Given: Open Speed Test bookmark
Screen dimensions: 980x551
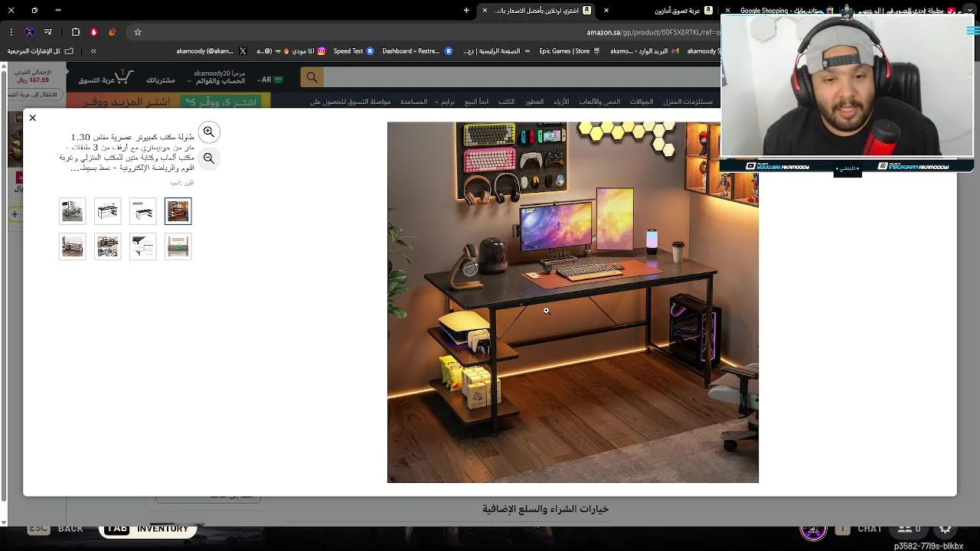Looking at the screenshot, I should pos(354,51).
